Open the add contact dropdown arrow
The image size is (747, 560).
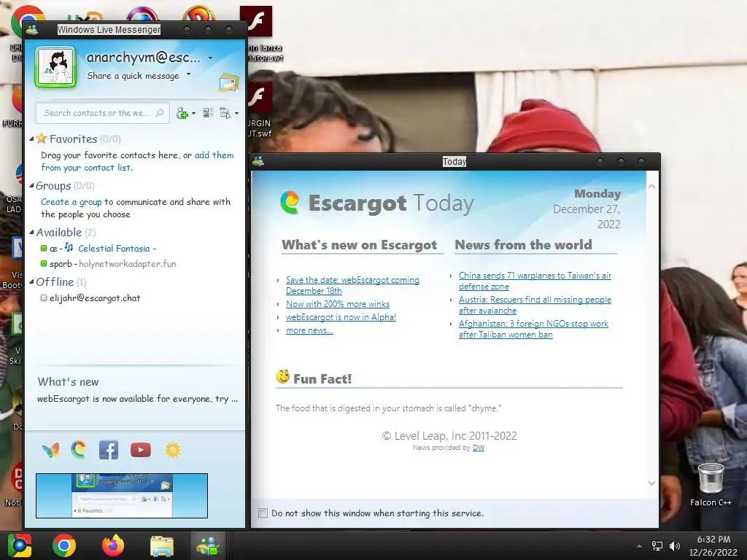pos(193,113)
